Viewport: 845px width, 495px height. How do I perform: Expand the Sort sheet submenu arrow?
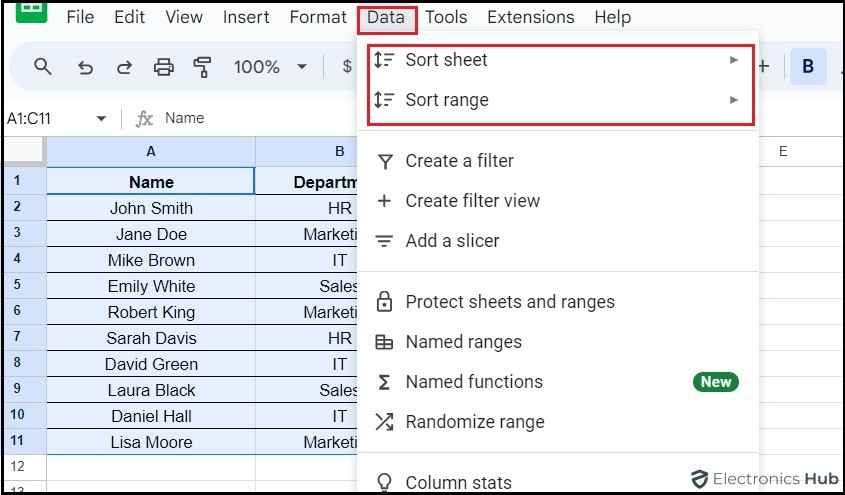[733, 60]
